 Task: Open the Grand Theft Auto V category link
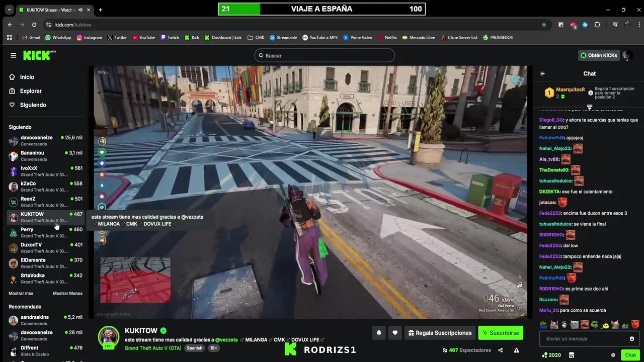click(x=153, y=348)
